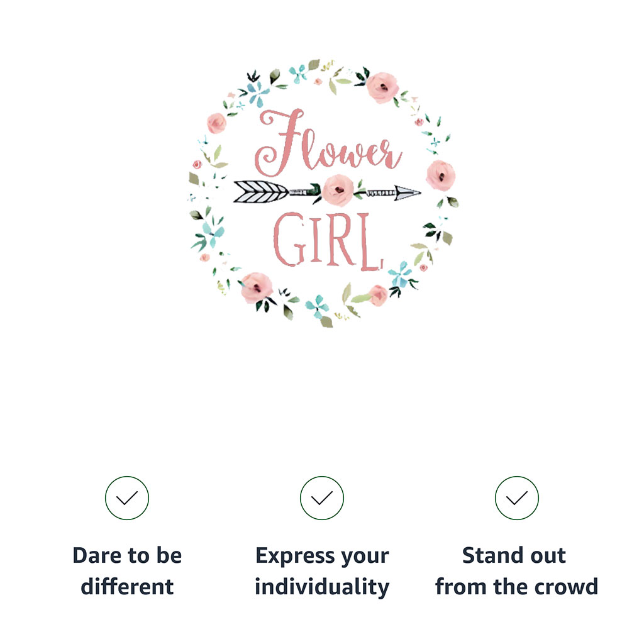Click the pink rosebud at wreath's bottom right

click(378, 296)
